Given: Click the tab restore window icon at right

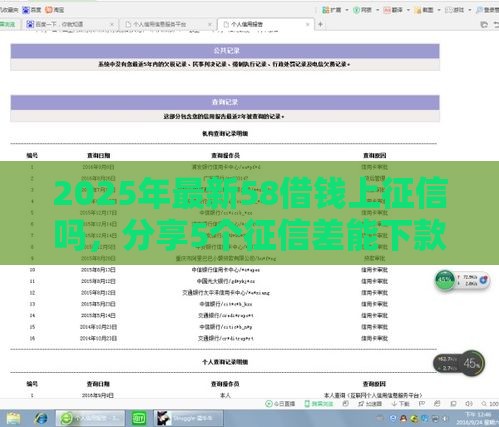Looking at the screenshot, I should coord(484,24).
